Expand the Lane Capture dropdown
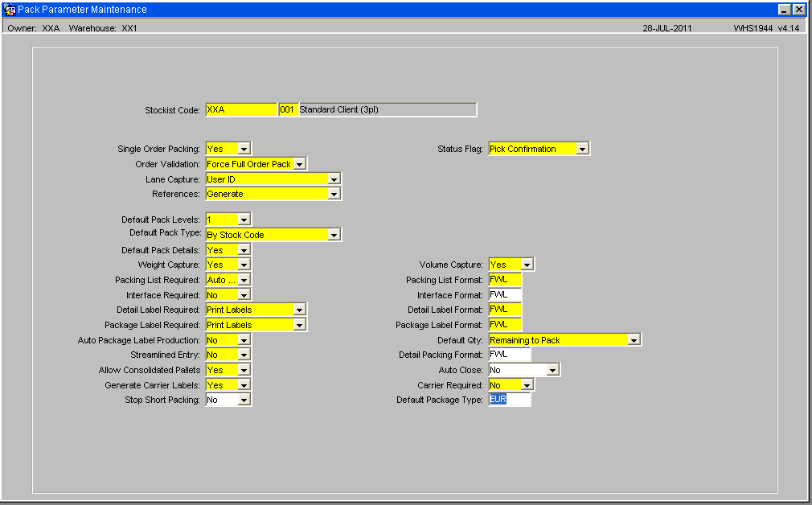The width and height of the screenshot is (812, 505). [x=334, y=179]
